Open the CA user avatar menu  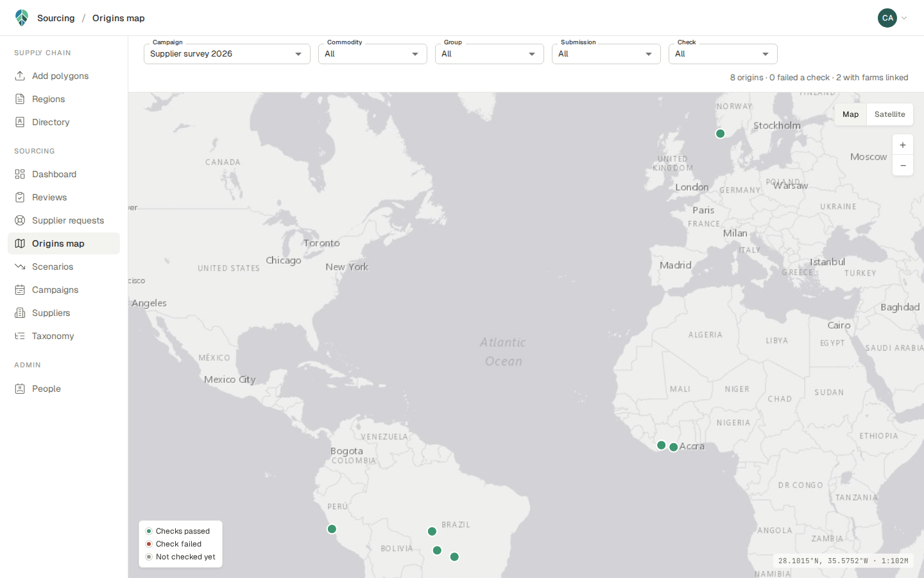(x=887, y=18)
